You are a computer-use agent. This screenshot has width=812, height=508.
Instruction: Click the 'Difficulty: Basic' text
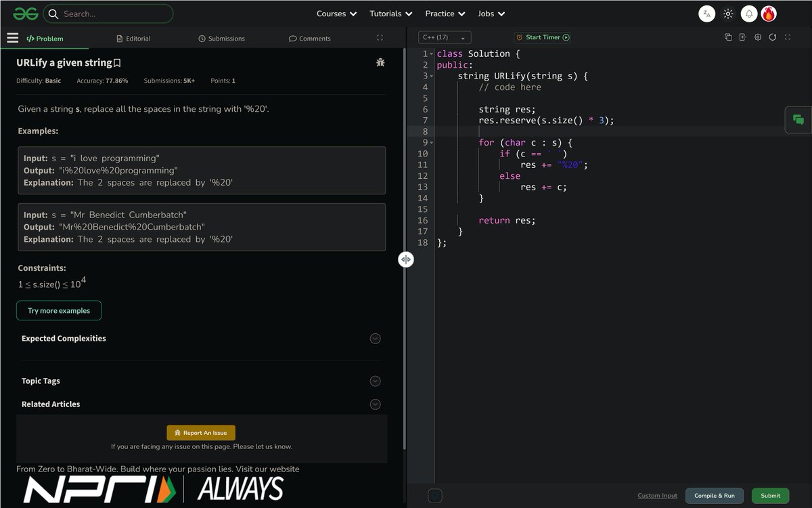pyautogui.click(x=39, y=81)
